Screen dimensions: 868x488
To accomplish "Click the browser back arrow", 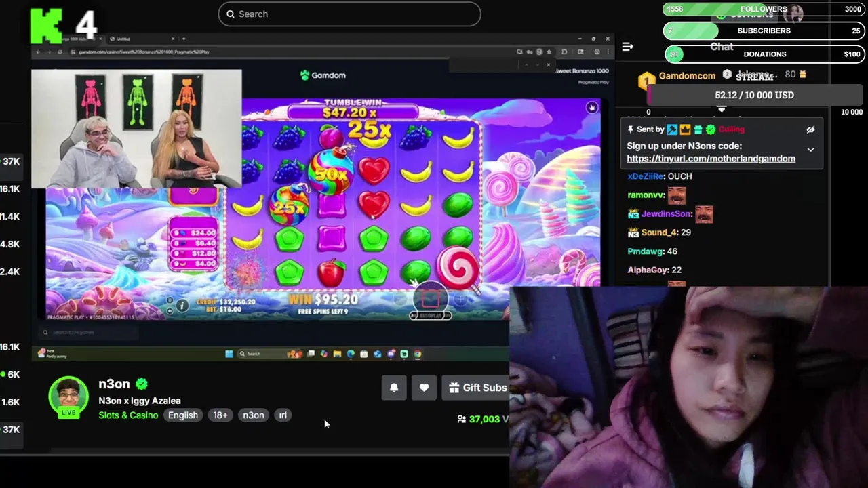I will [39, 52].
